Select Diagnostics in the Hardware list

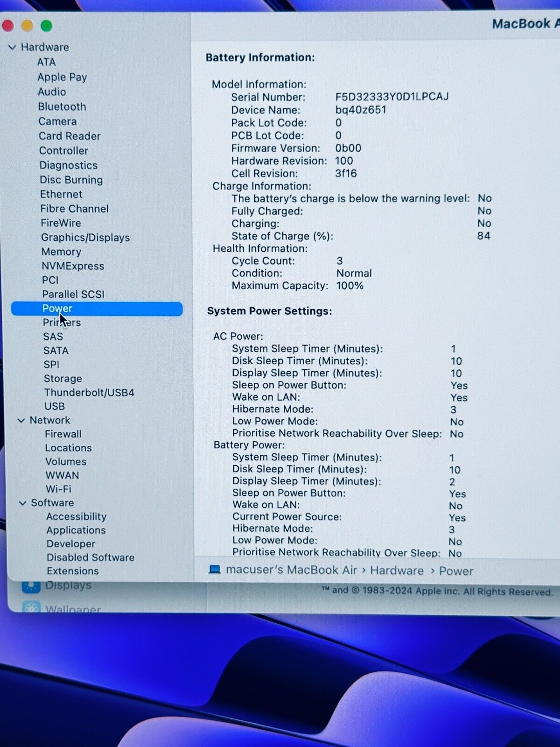point(68,165)
